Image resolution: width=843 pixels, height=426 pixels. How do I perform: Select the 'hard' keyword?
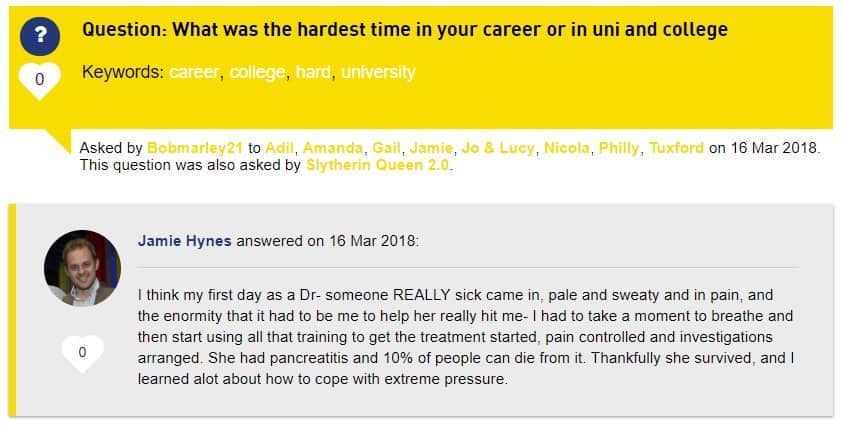point(313,72)
